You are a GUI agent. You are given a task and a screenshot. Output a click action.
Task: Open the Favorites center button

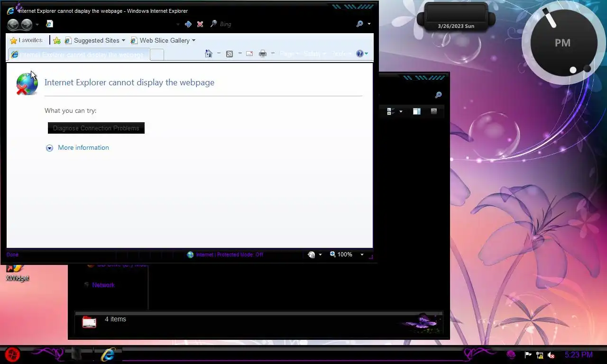pyautogui.click(x=27, y=40)
